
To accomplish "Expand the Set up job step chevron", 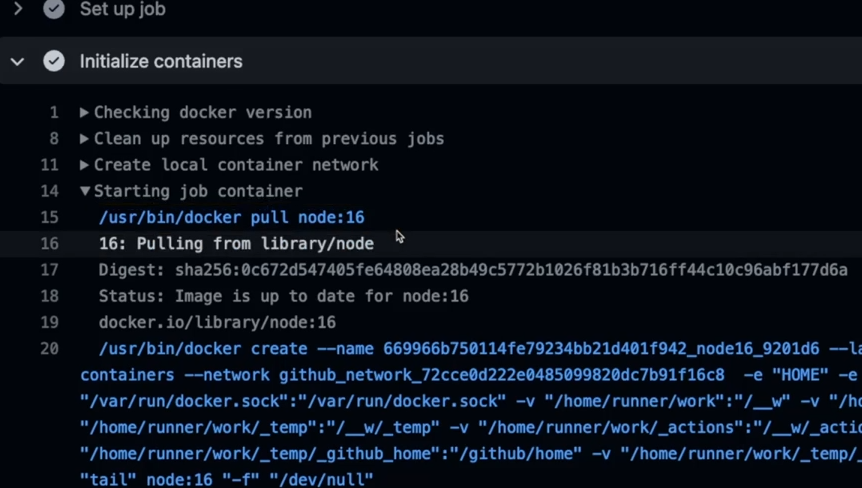I will pyautogui.click(x=18, y=9).
